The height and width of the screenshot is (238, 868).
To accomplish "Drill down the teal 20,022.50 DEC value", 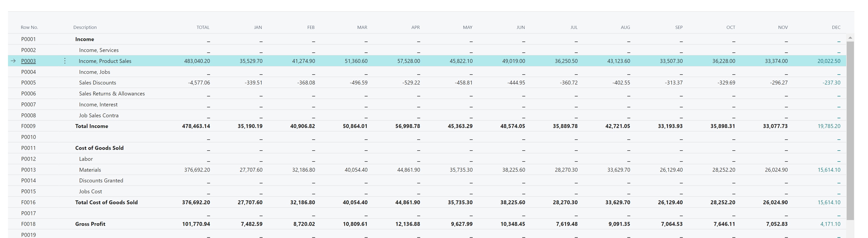I will point(829,61).
